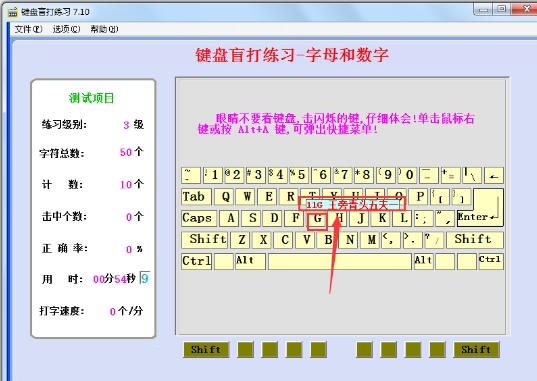
Task: Click the number 5 key
Action: (x=299, y=175)
